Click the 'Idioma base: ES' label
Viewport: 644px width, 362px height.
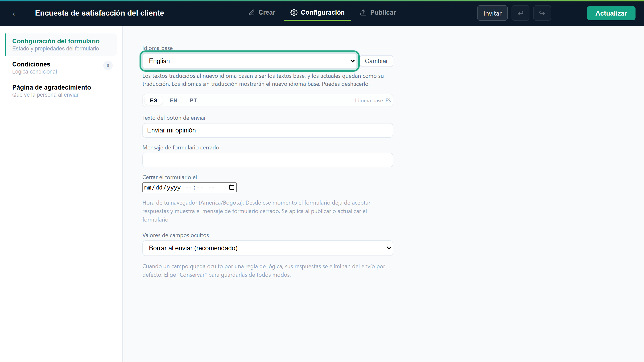click(x=372, y=100)
